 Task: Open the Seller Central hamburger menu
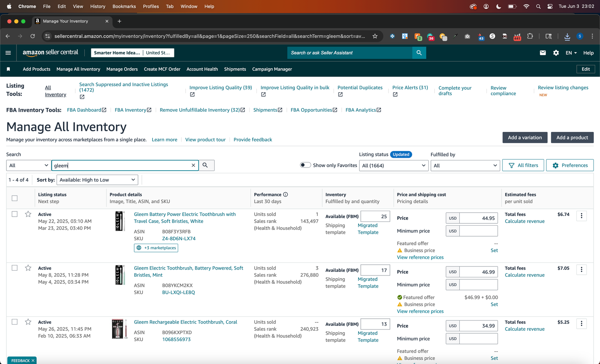8,53
